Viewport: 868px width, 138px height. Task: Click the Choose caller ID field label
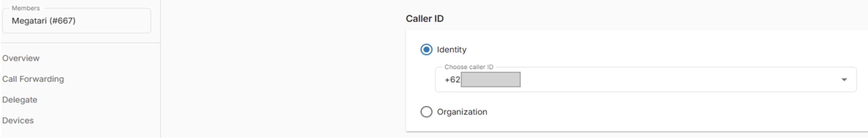(469, 67)
